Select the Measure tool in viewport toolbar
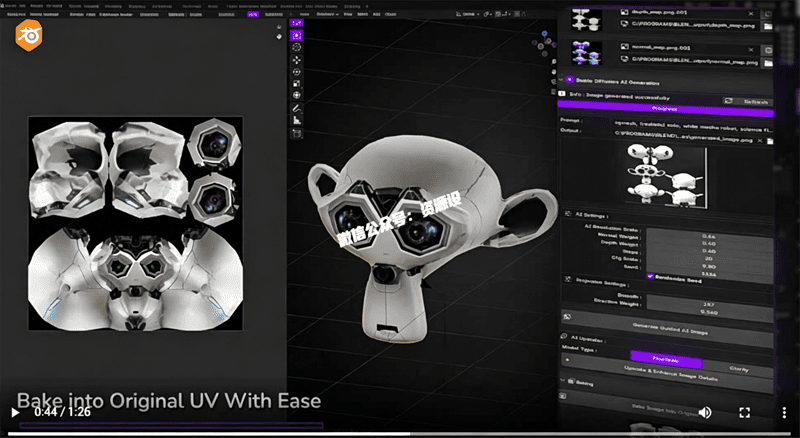 pos(296,119)
